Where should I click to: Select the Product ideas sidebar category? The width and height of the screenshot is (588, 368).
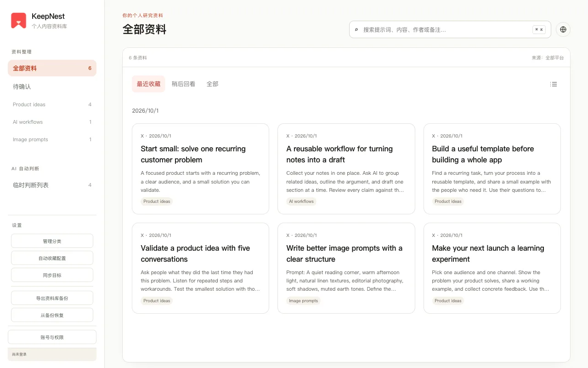[x=52, y=104]
